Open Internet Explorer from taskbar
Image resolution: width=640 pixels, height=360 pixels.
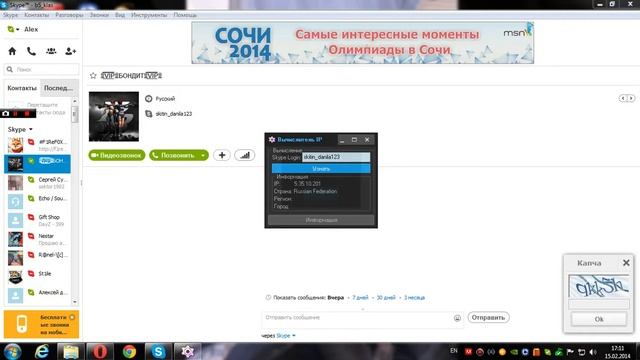[x=42, y=351]
